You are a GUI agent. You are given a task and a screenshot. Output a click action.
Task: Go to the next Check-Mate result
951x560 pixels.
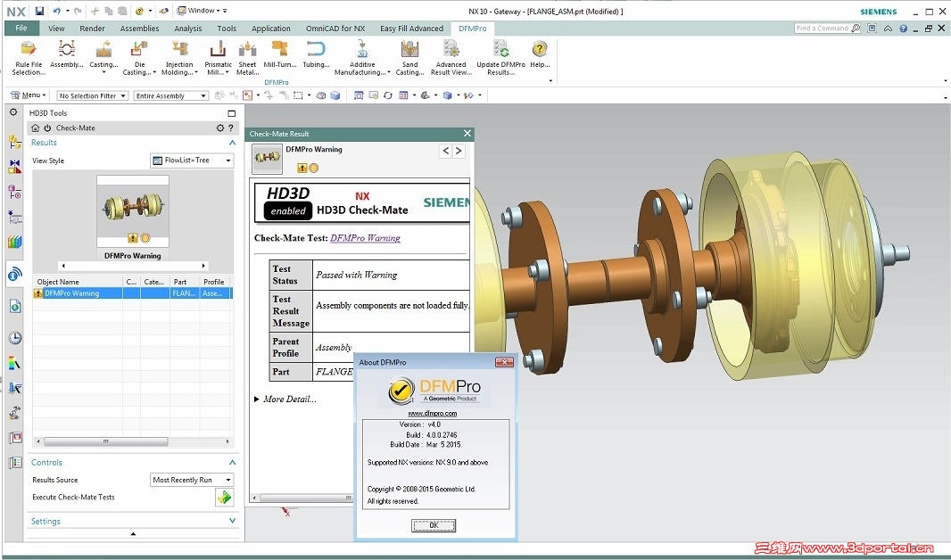click(x=459, y=151)
